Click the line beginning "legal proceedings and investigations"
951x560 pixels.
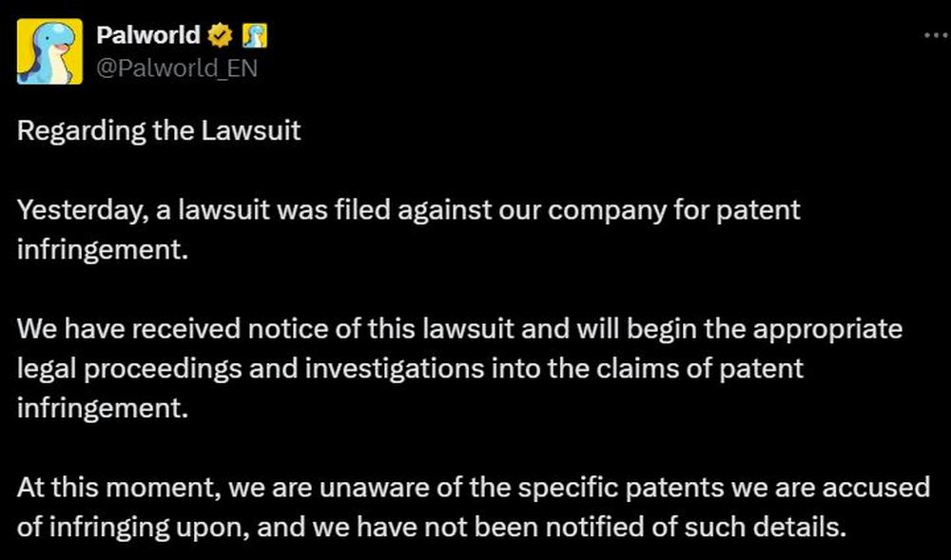click(410, 369)
